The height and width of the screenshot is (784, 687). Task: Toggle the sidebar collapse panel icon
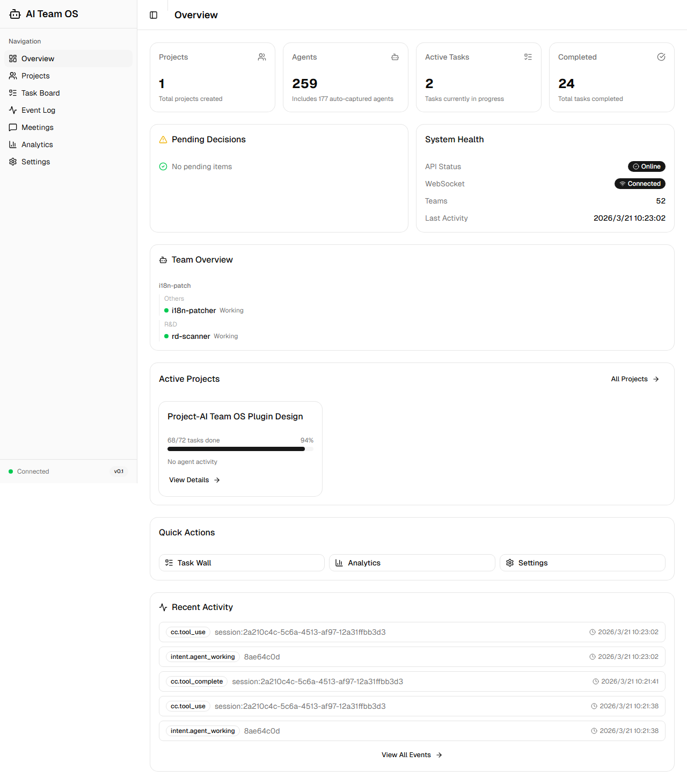click(x=154, y=15)
